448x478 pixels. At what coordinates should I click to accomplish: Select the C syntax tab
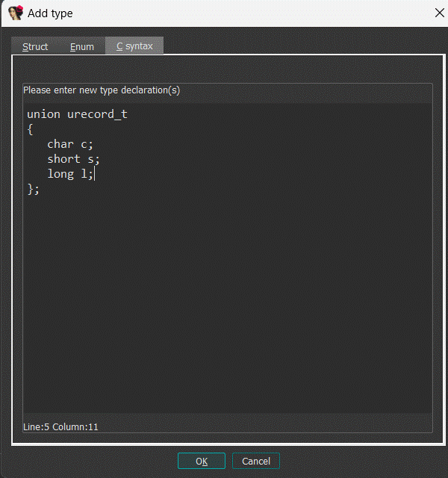click(134, 46)
